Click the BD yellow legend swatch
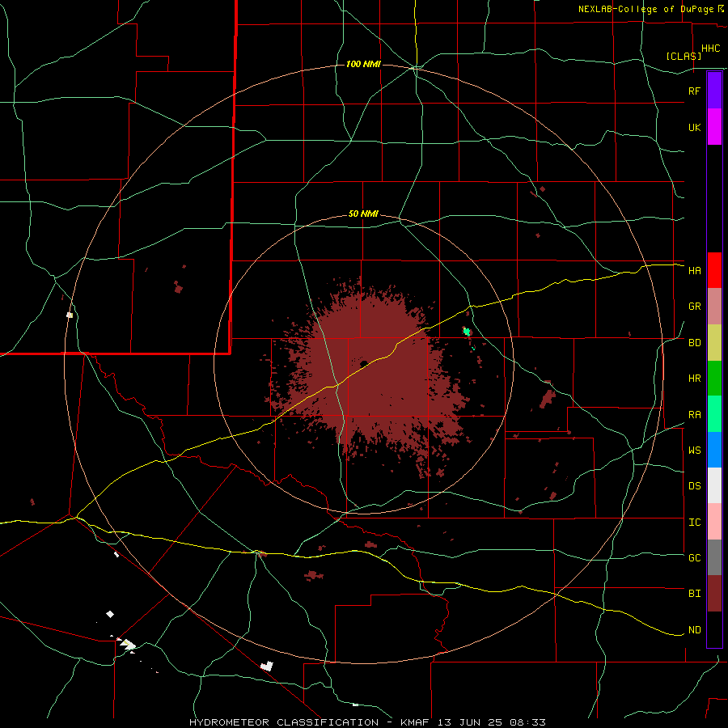The width and height of the screenshot is (728, 728). [x=714, y=342]
